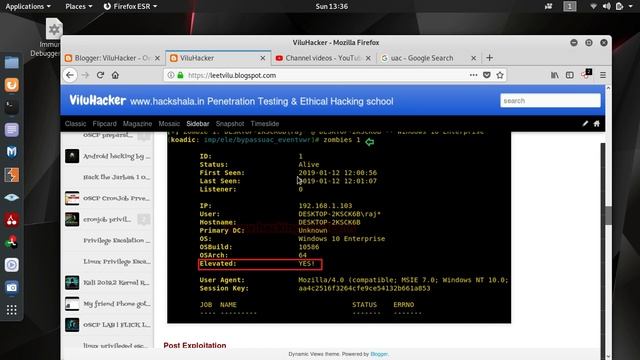Open page actions three-dot menu

(473, 75)
